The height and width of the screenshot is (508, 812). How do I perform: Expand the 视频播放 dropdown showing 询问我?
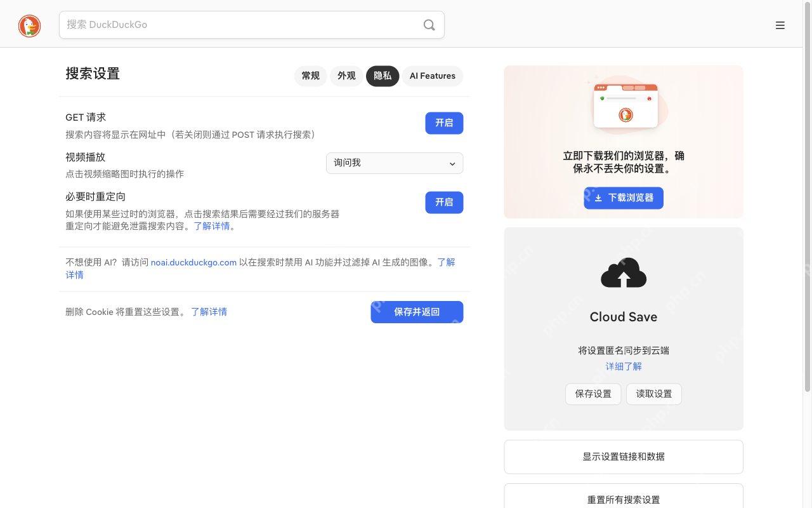click(395, 163)
